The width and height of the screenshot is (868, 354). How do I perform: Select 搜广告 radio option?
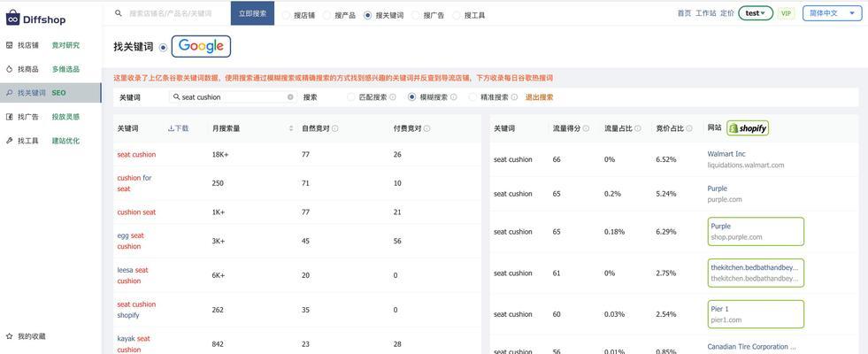415,16
